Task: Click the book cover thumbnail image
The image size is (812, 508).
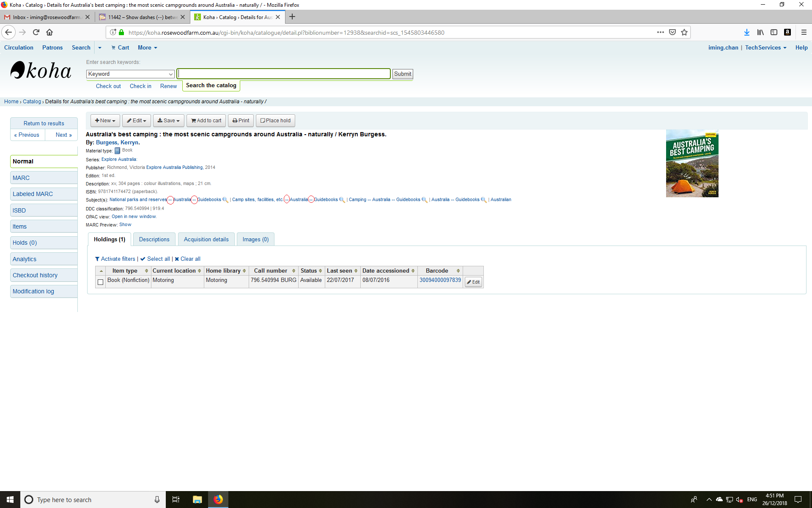Action: tap(692, 163)
